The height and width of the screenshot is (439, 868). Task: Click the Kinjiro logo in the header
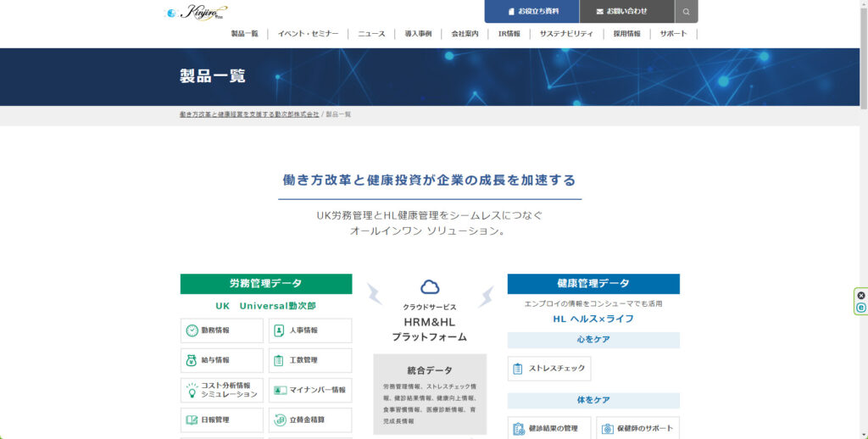tap(196, 12)
